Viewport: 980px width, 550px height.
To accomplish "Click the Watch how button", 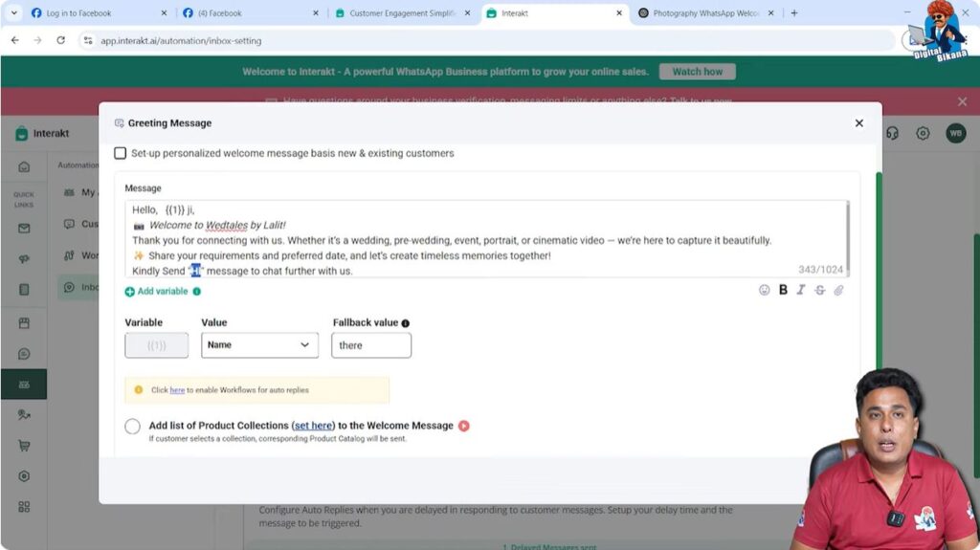I will point(697,71).
